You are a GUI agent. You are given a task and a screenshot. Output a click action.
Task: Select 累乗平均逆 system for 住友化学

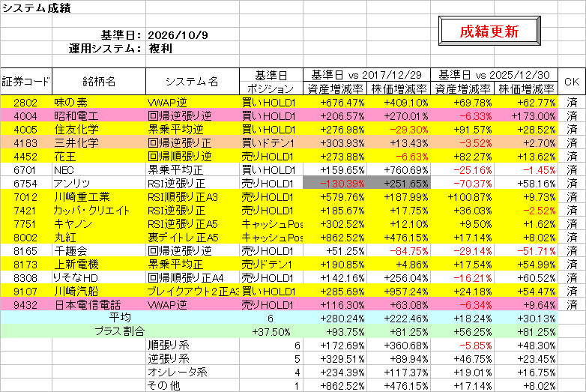click(x=193, y=130)
